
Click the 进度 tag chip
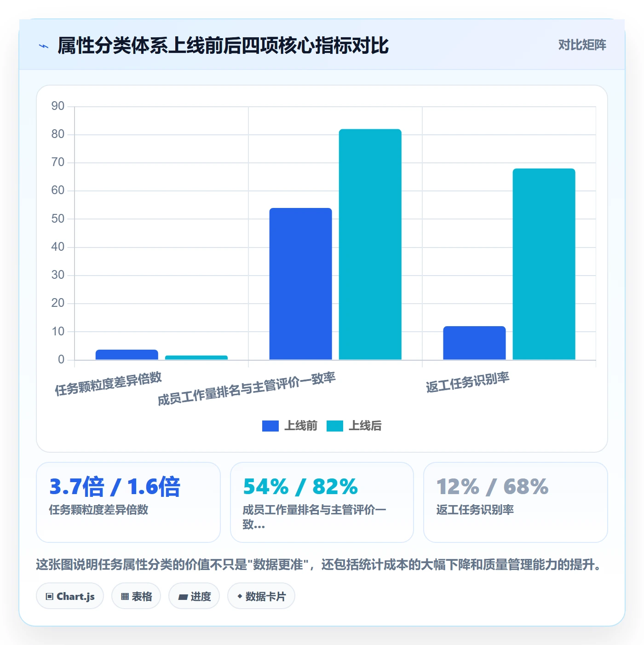[194, 596]
